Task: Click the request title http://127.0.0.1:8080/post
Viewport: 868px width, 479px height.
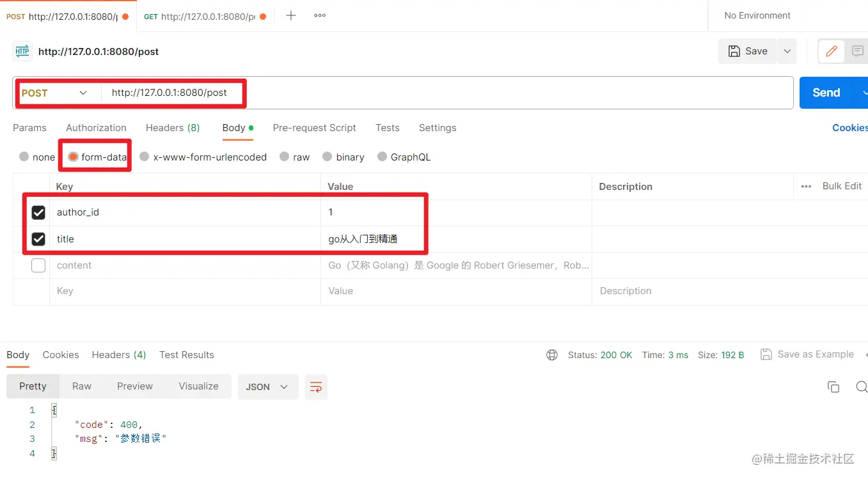Action: (x=99, y=52)
